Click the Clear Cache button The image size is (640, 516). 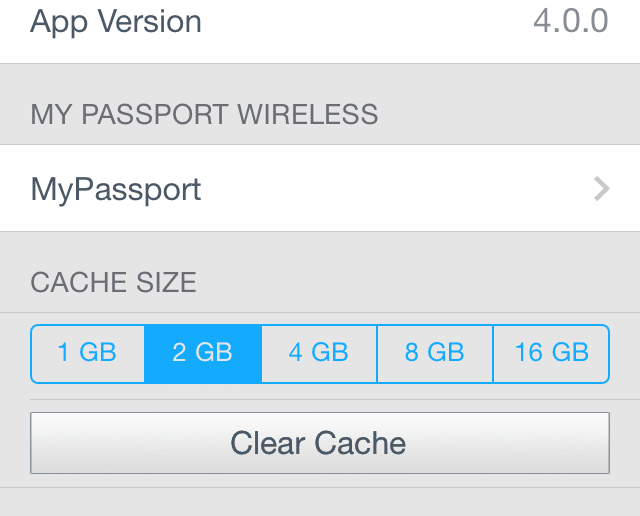320,443
